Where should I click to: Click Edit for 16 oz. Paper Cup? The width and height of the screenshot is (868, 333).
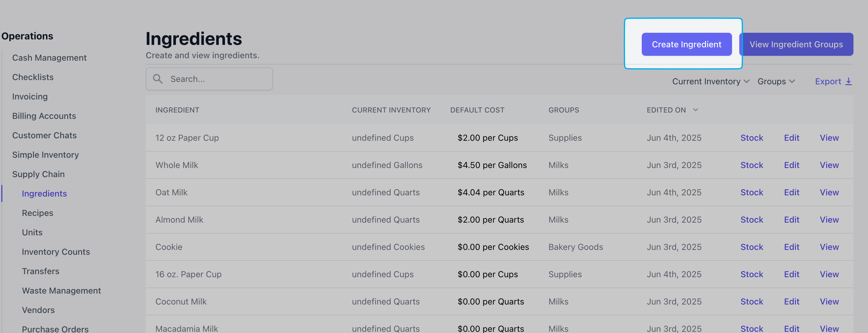tap(791, 274)
